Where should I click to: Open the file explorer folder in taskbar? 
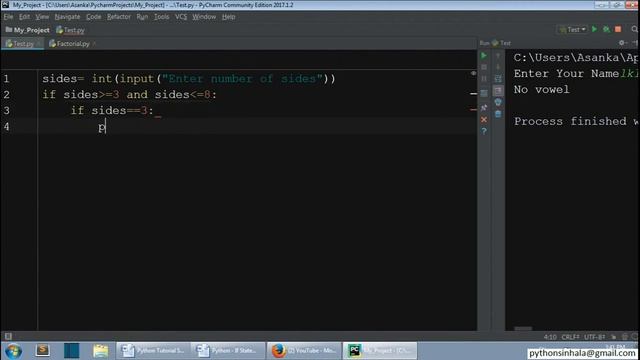click(x=100, y=351)
